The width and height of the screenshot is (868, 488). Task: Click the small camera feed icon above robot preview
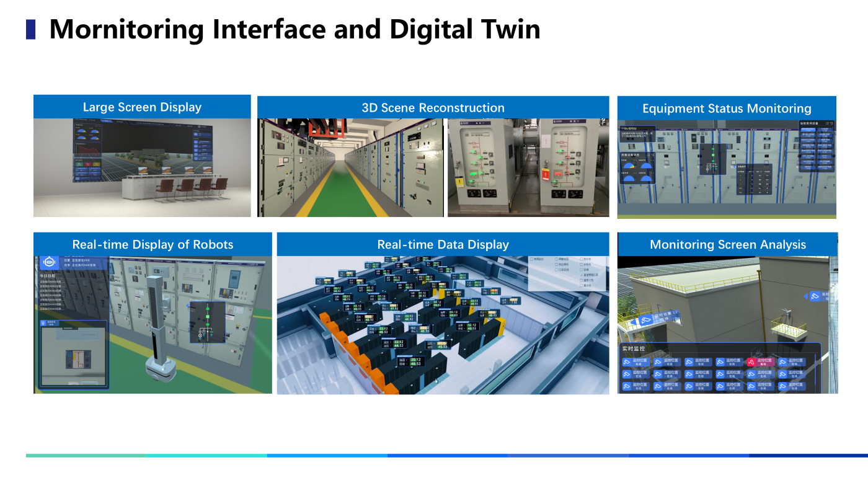(x=43, y=323)
